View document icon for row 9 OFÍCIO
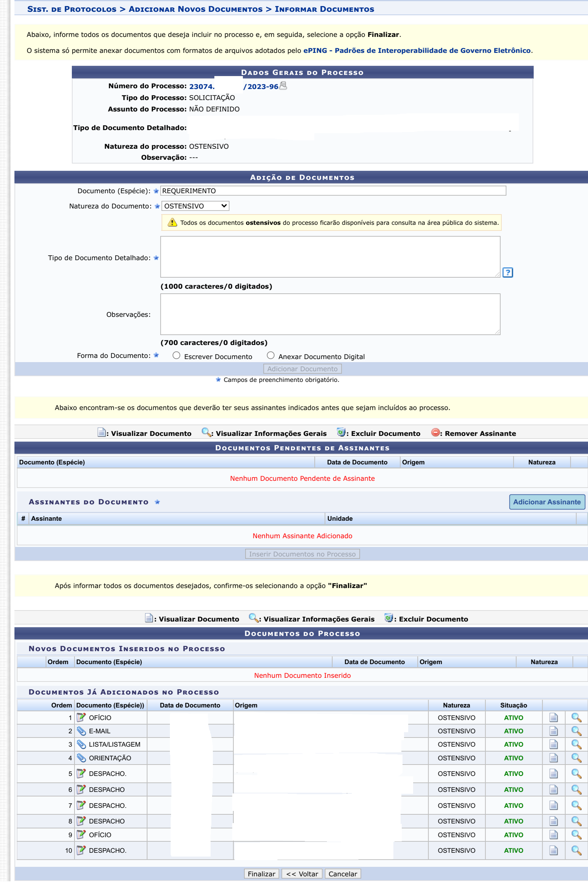The width and height of the screenshot is (588, 887). click(x=553, y=835)
